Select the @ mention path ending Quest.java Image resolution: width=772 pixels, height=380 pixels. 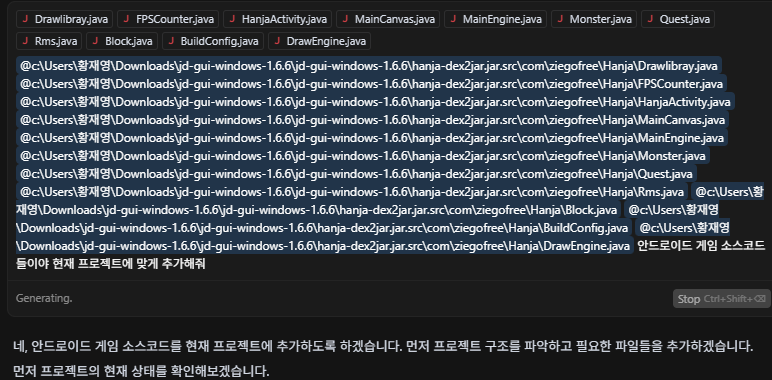point(356,173)
